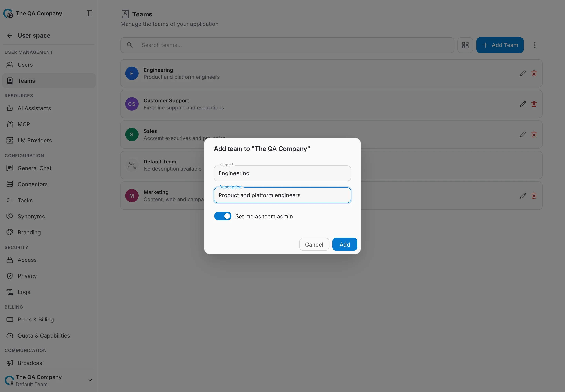Open Privacy settings
This screenshot has width=565, height=392.
49,276
